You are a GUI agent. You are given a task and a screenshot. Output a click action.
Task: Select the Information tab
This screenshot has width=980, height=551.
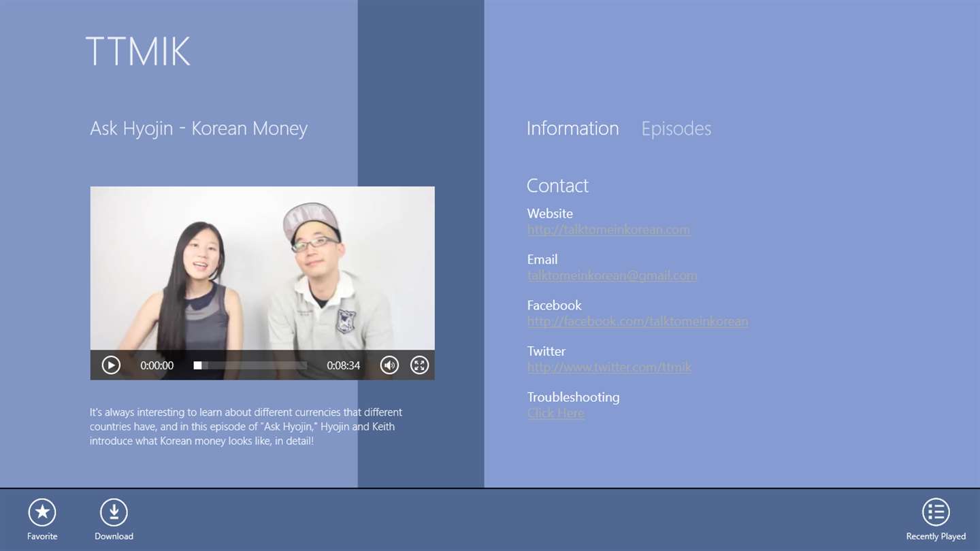pos(572,129)
